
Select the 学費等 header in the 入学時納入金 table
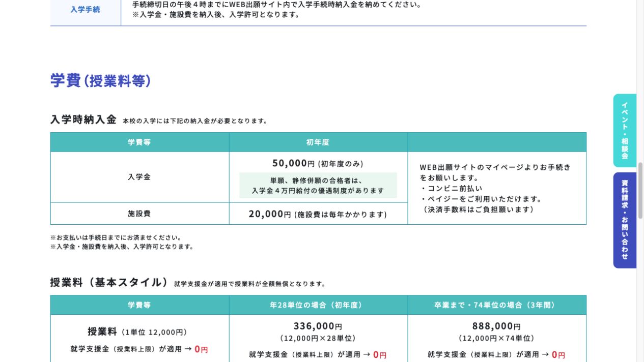tap(139, 142)
